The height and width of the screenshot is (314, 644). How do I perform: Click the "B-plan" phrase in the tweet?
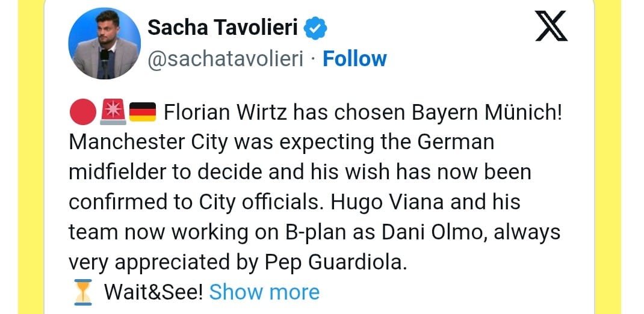[x=317, y=233]
